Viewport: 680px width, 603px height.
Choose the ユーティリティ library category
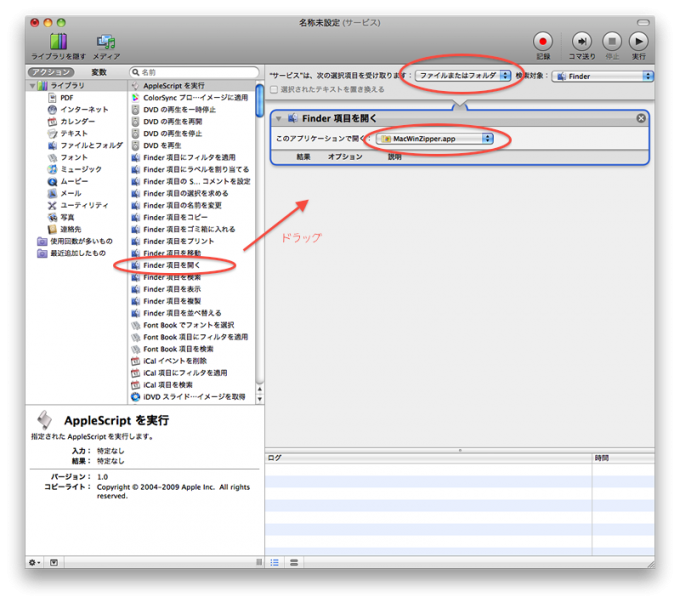click(x=84, y=205)
